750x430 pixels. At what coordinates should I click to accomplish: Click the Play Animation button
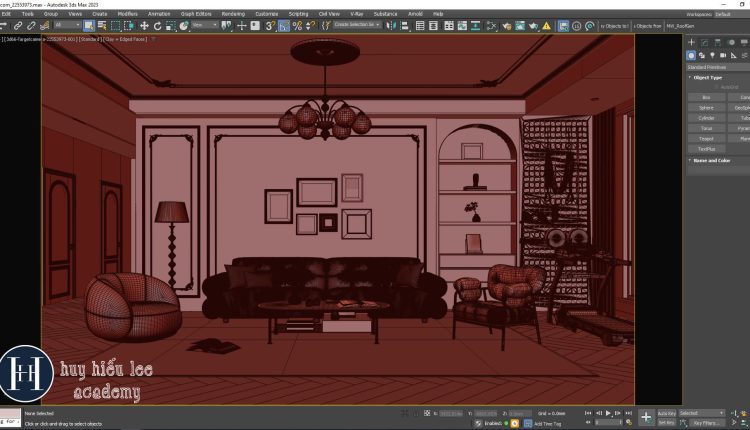pyautogui.click(x=608, y=413)
